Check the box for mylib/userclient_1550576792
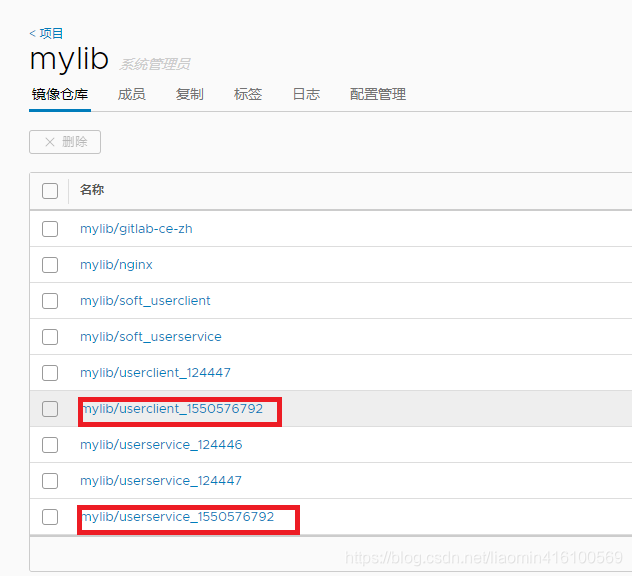The image size is (632, 576). (50, 409)
